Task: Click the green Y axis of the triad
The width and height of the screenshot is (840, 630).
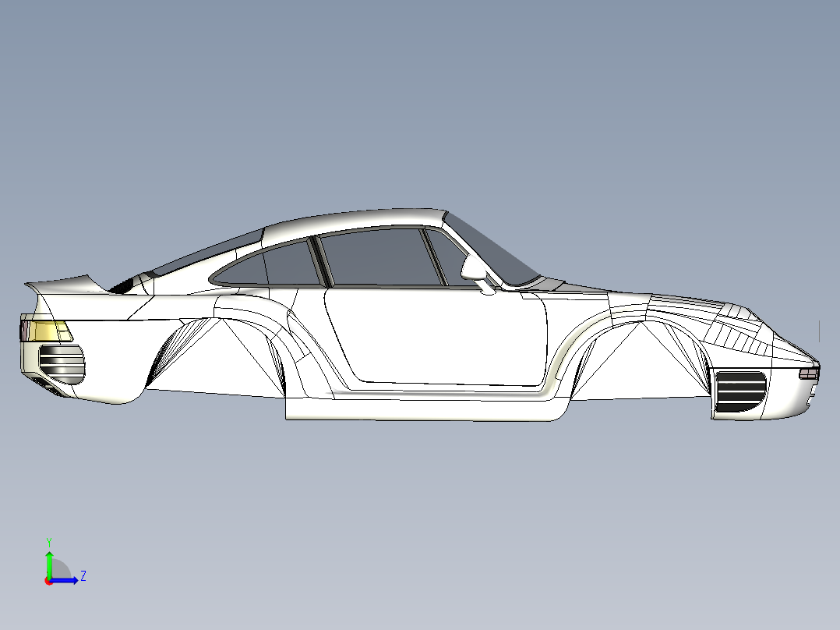Action: (49, 565)
